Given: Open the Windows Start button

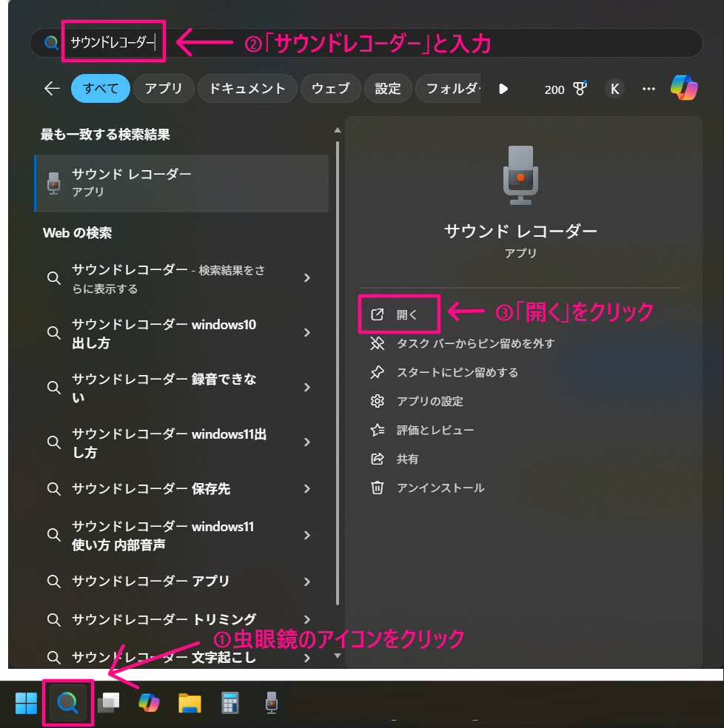Looking at the screenshot, I should click(x=26, y=703).
